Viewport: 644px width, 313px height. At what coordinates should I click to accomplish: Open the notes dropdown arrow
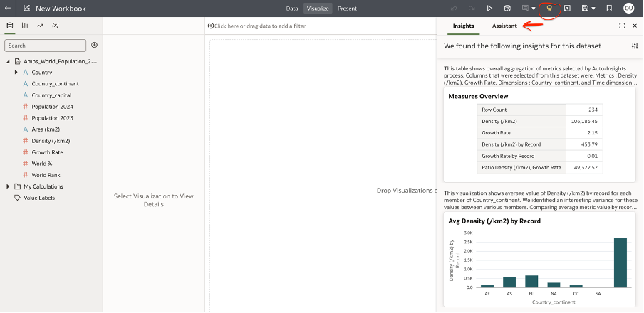coord(534,9)
